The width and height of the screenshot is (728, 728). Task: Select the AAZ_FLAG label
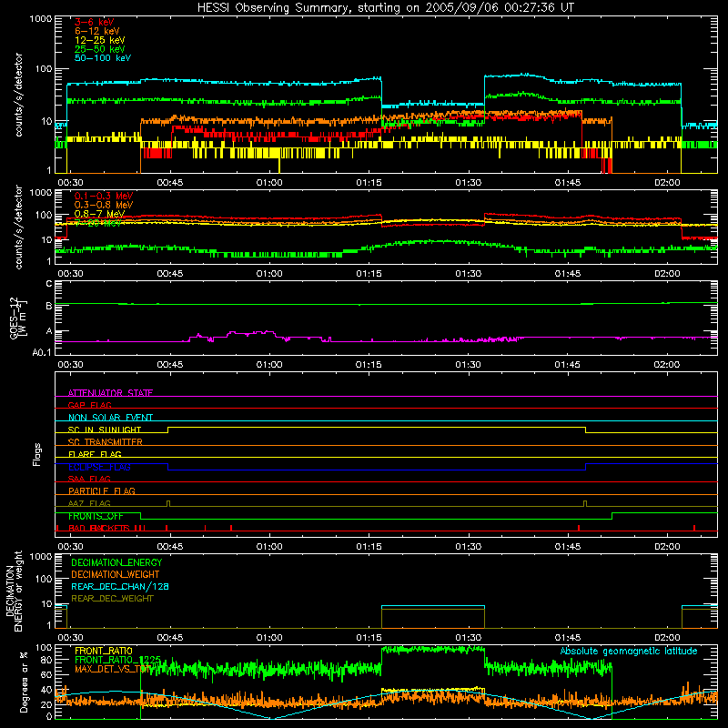89,503
